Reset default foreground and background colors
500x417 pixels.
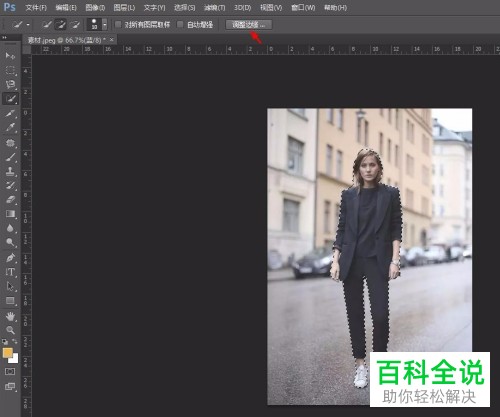(x=5, y=342)
